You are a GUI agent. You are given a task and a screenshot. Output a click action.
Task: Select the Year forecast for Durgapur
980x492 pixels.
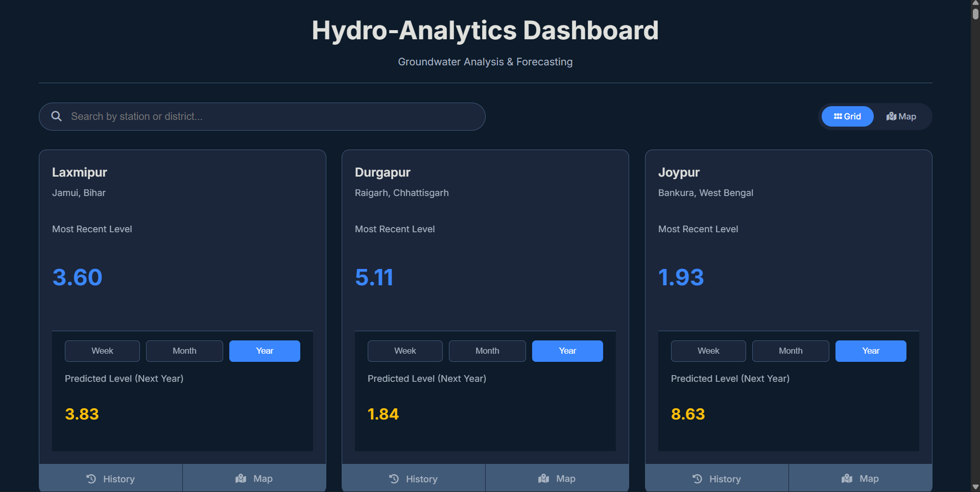tap(567, 351)
